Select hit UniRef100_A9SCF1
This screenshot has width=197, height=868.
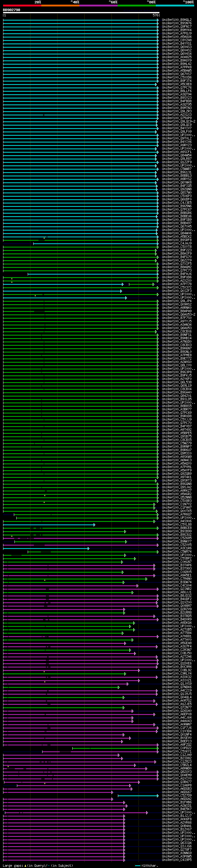(x=177, y=152)
